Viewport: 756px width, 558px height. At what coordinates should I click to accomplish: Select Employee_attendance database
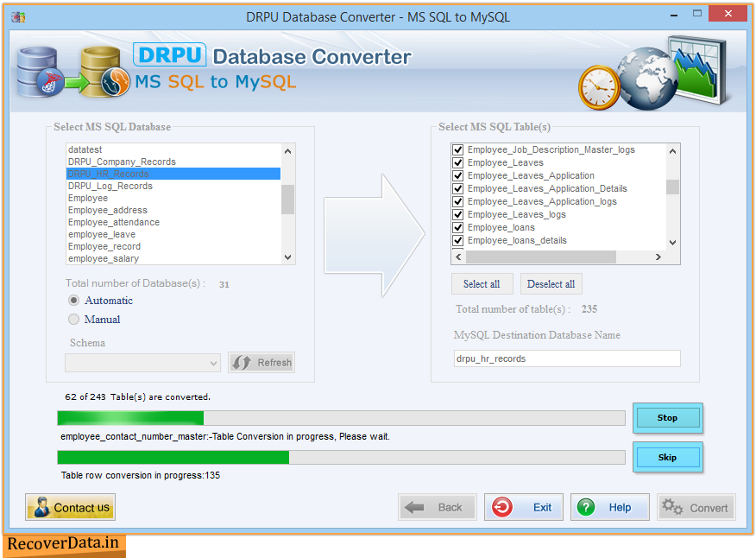(173, 222)
